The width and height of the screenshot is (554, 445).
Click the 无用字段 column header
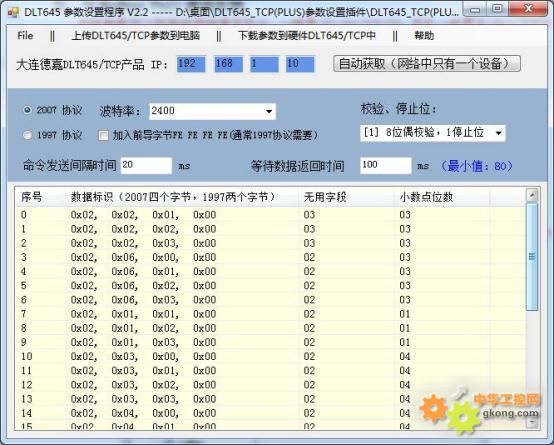pyautogui.click(x=346, y=197)
